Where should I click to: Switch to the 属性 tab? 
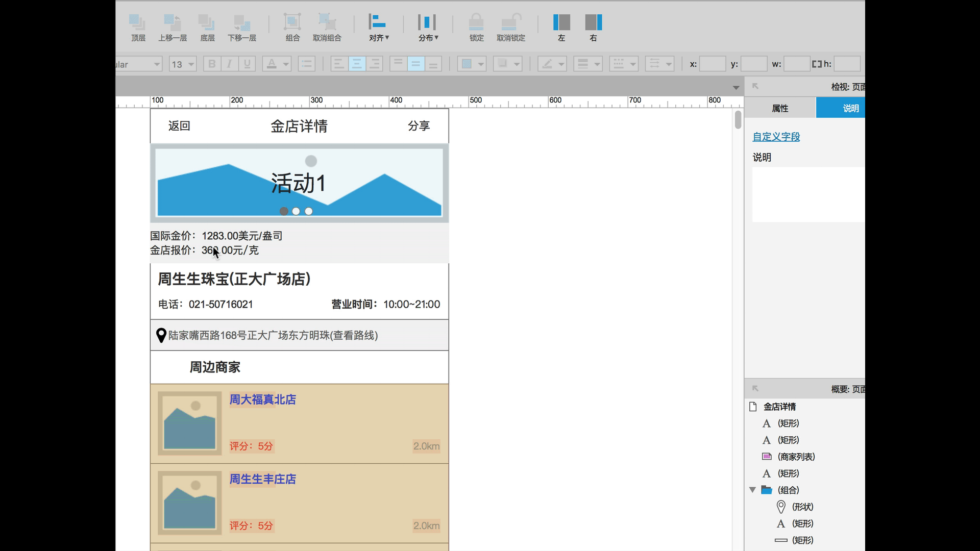pos(780,108)
